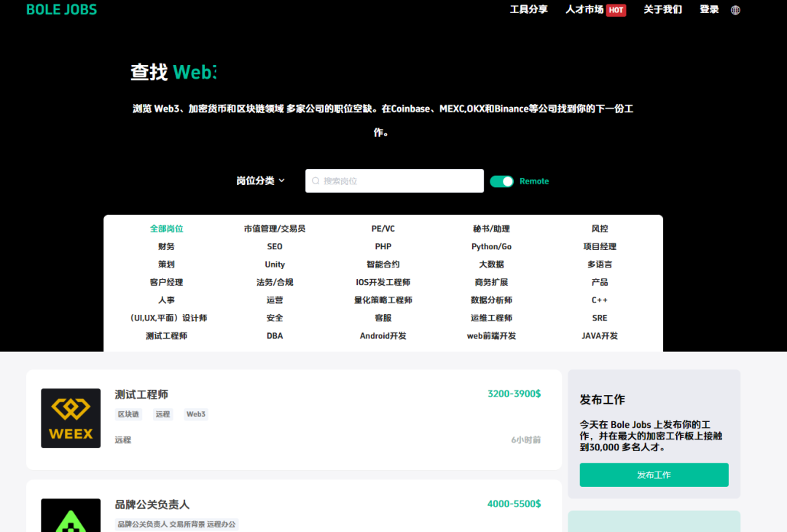The height and width of the screenshot is (532, 787).
Task: Click the Web3 tag
Action: [x=196, y=414]
